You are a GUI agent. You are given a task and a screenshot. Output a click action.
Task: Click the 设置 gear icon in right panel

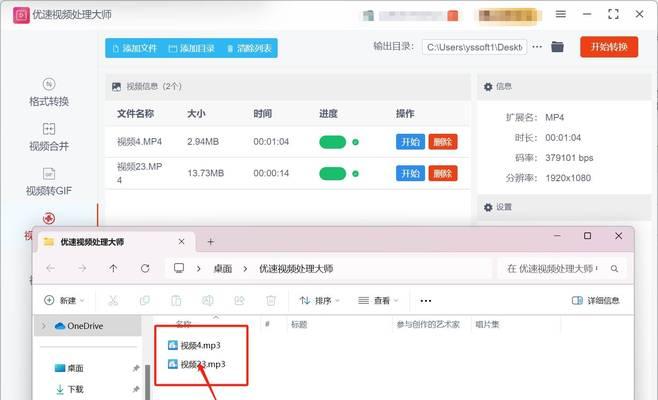(488, 207)
